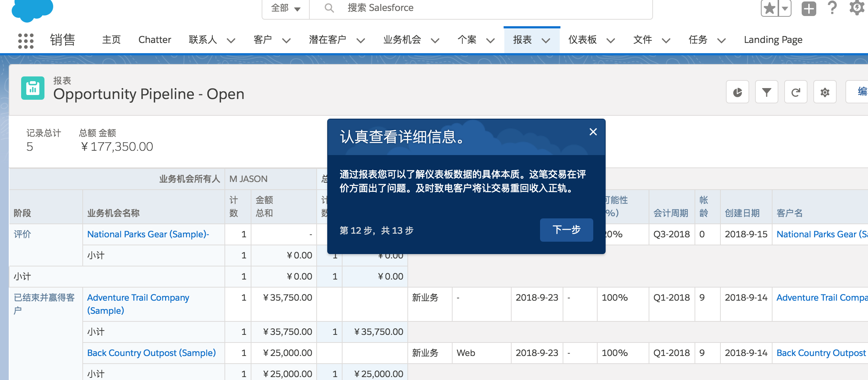The width and height of the screenshot is (868, 380).
Task: Click the Opportunity Pipeline - Open title
Action: [149, 94]
